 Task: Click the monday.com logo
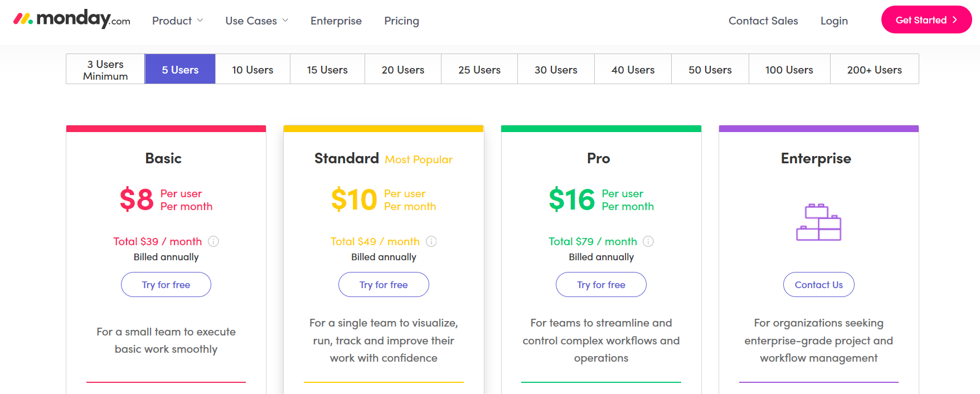pos(71,20)
